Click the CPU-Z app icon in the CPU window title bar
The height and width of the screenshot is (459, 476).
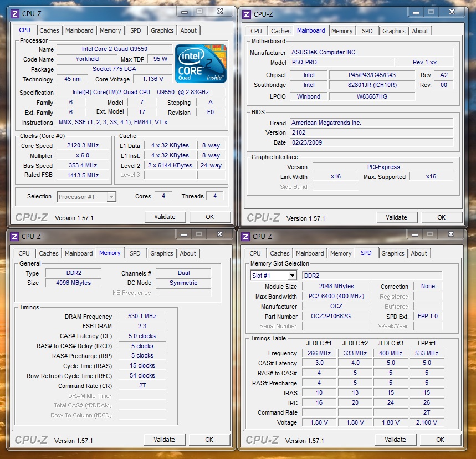click(14, 14)
